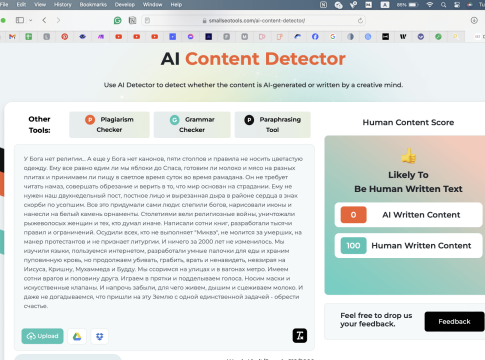Open the Grammarly extension icon

point(117,21)
